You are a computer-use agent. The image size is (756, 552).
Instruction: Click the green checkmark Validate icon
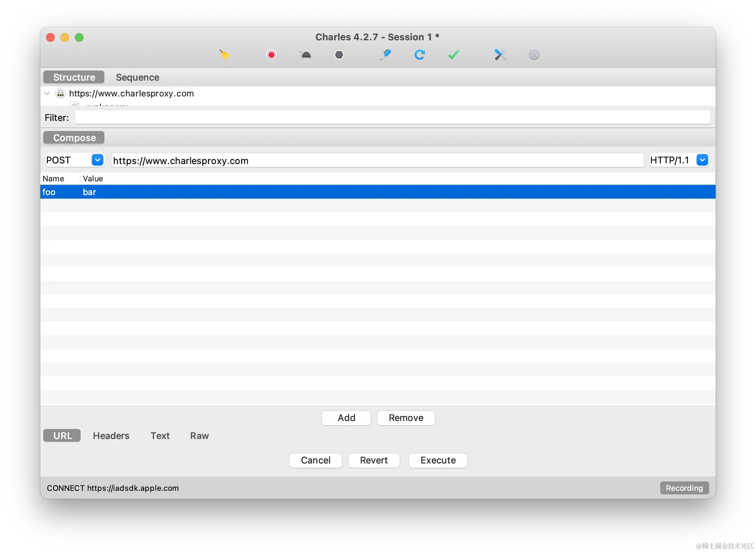coord(453,55)
